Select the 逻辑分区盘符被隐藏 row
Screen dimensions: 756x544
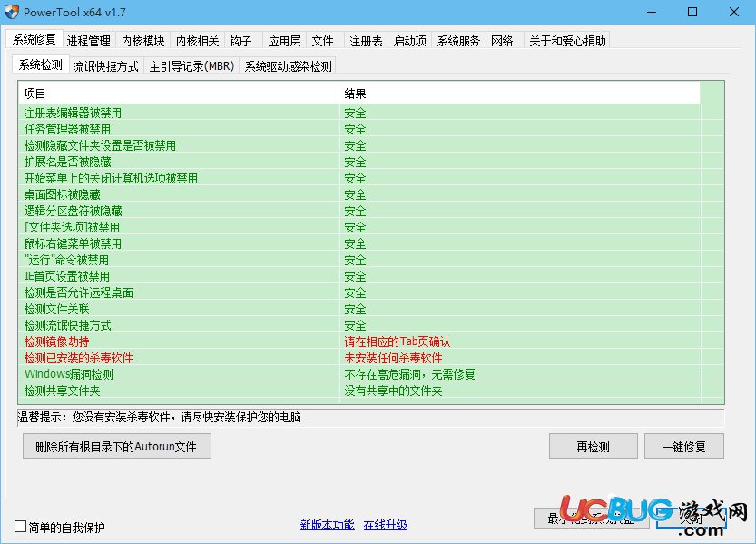(359, 212)
